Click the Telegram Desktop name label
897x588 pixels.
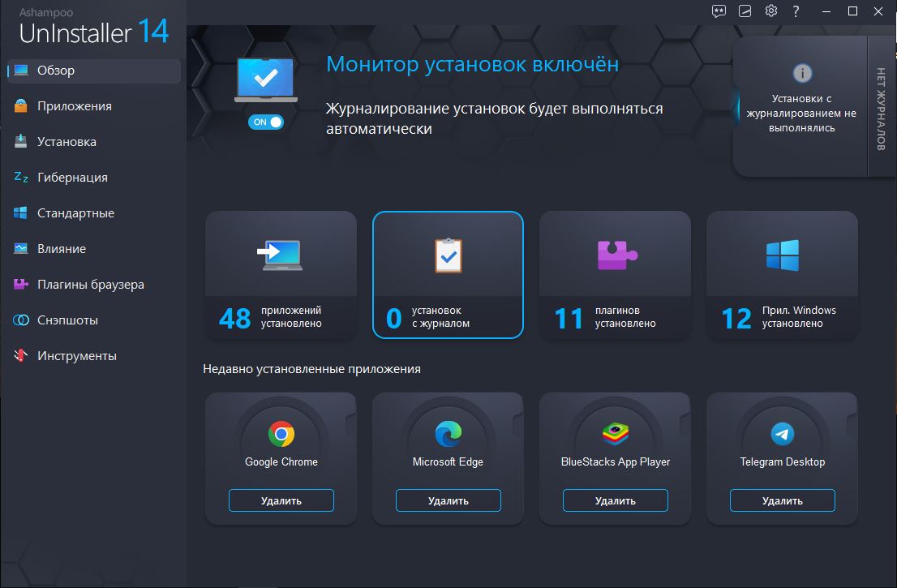pyautogui.click(x=783, y=461)
